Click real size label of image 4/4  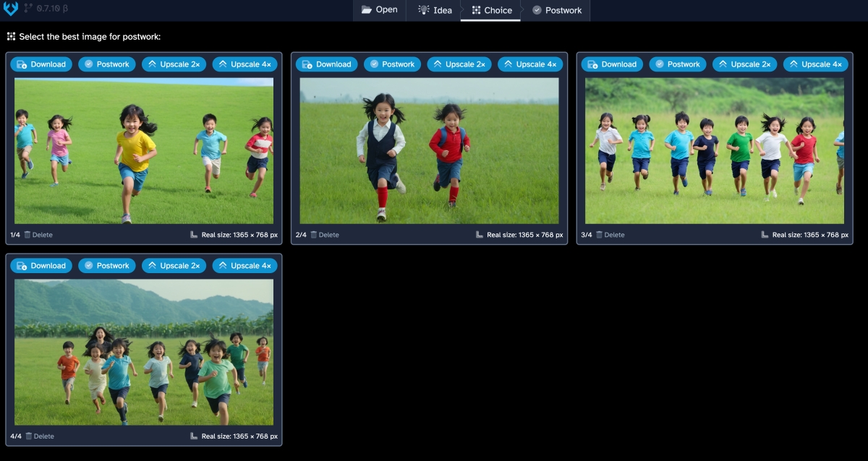pyautogui.click(x=234, y=436)
